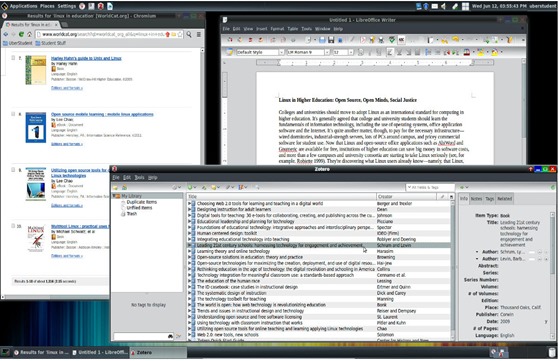This screenshot has width=560, height=361.
Task: Open the font name dropdown in Writer
Action: pyautogui.click(x=327, y=52)
